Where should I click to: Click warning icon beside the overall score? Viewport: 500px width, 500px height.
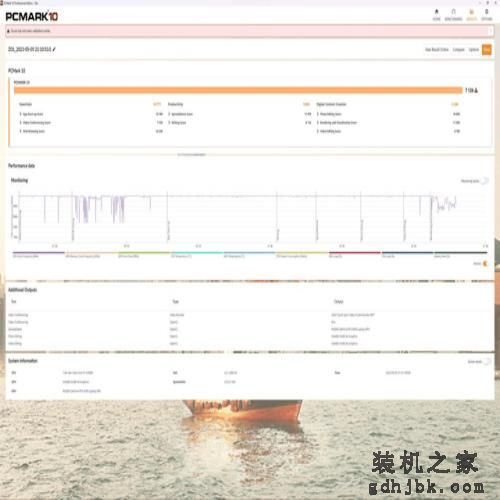point(476,90)
